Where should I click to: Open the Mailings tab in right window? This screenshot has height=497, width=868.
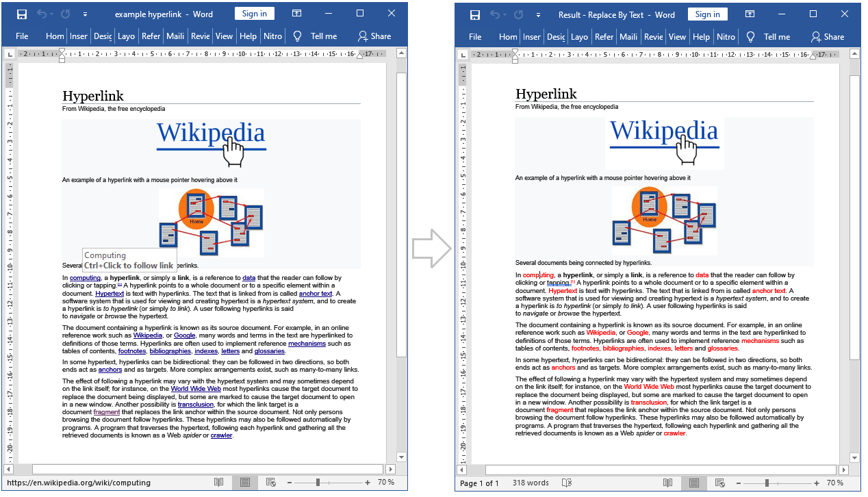628,36
